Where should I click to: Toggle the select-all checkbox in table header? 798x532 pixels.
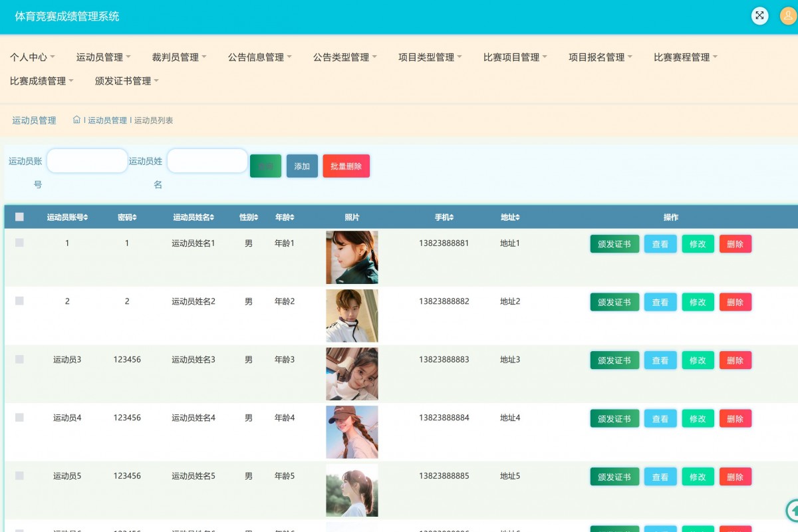(x=19, y=217)
